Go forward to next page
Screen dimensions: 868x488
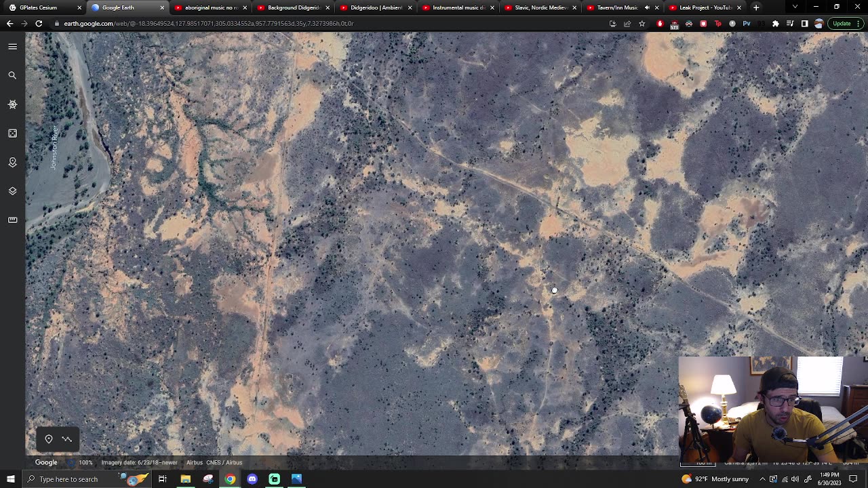pos(24,24)
